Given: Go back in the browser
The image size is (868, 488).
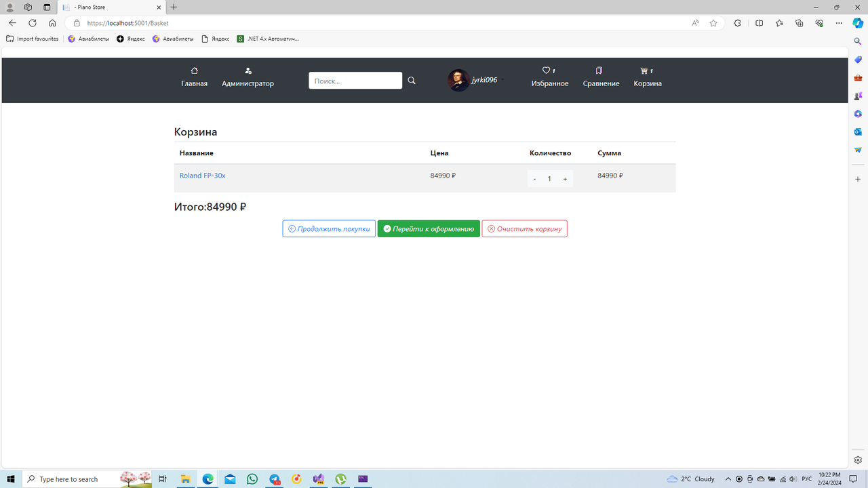Looking at the screenshot, I should point(12,23).
